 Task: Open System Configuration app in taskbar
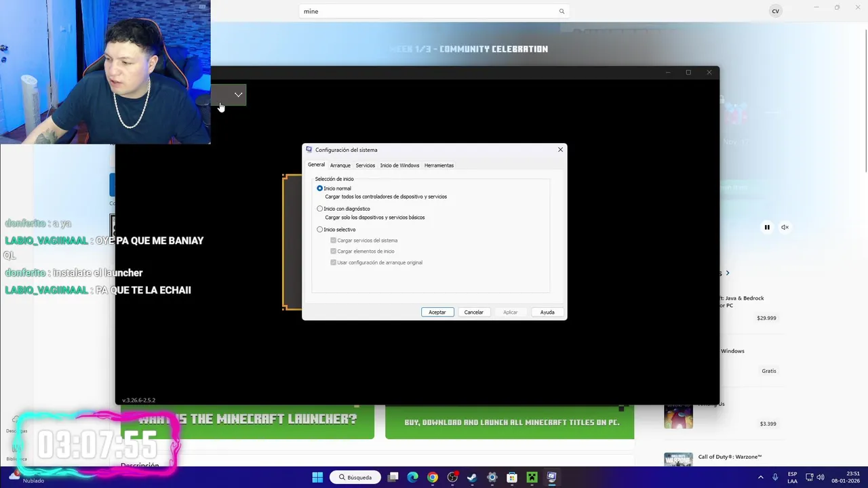pyautogui.click(x=551, y=477)
